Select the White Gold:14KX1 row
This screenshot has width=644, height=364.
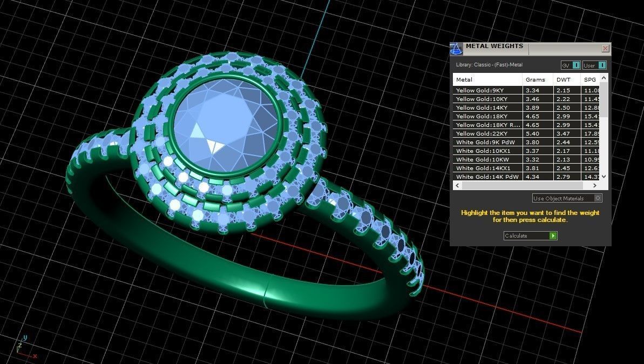526,168
